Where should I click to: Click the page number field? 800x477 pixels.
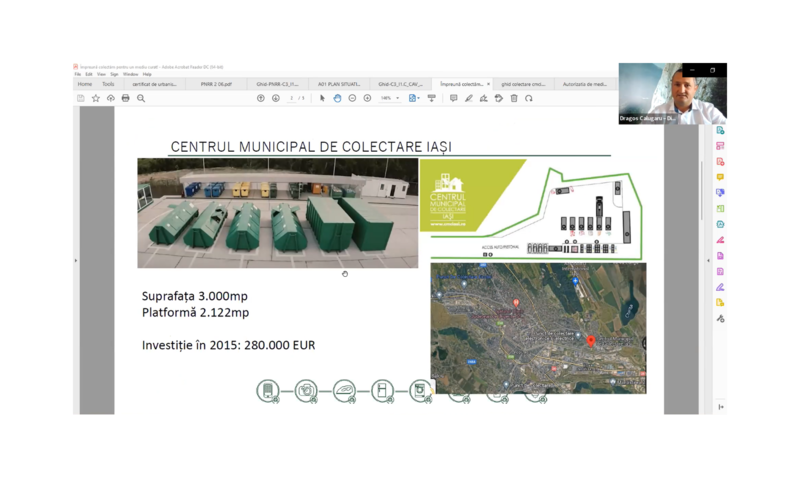(291, 98)
